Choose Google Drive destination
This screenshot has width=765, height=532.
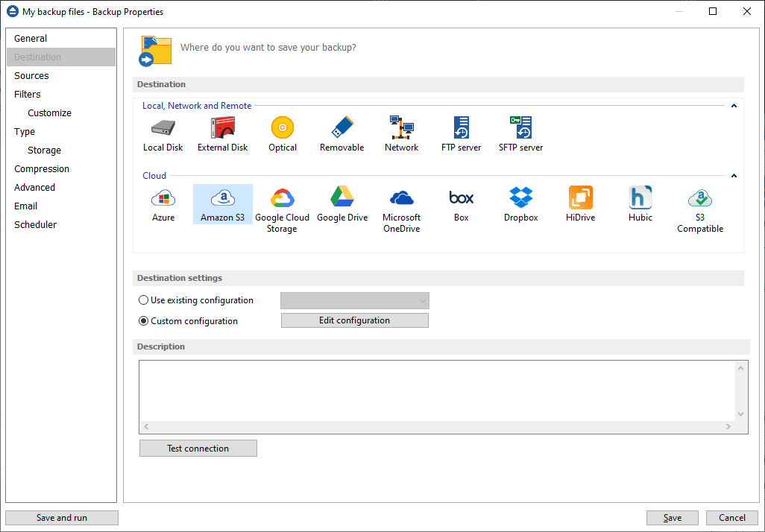(x=342, y=204)
